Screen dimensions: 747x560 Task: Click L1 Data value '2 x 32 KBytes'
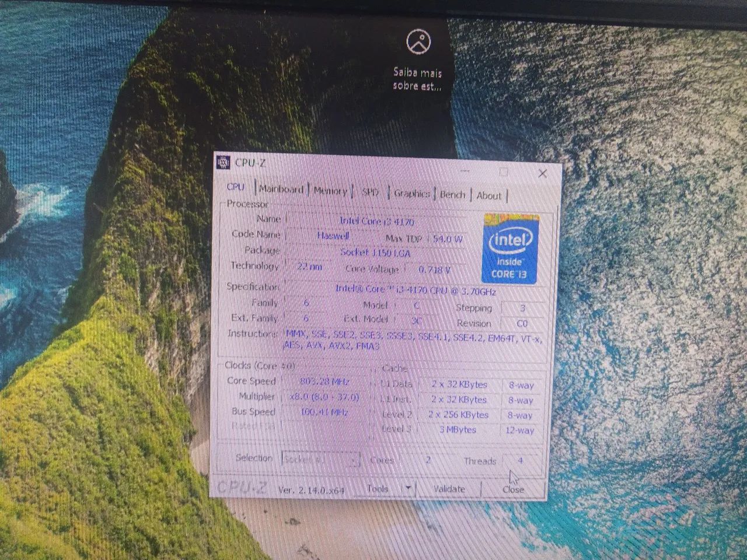tap(459, 384)
